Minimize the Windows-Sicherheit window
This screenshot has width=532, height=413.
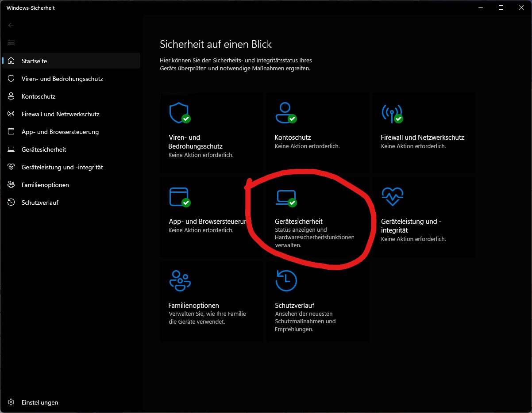coord(481,8)
